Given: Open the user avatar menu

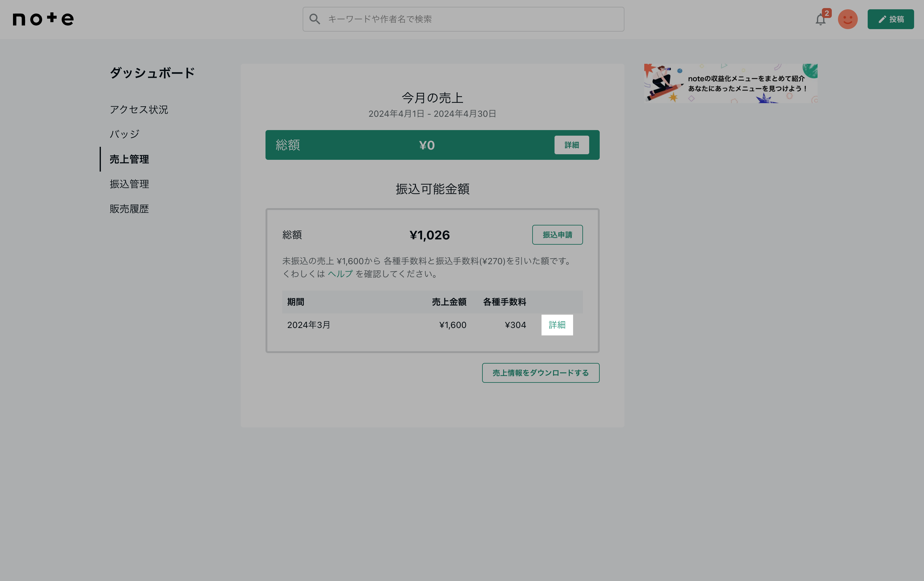Looking at the screenshot, I should click(x=847, y=19).
